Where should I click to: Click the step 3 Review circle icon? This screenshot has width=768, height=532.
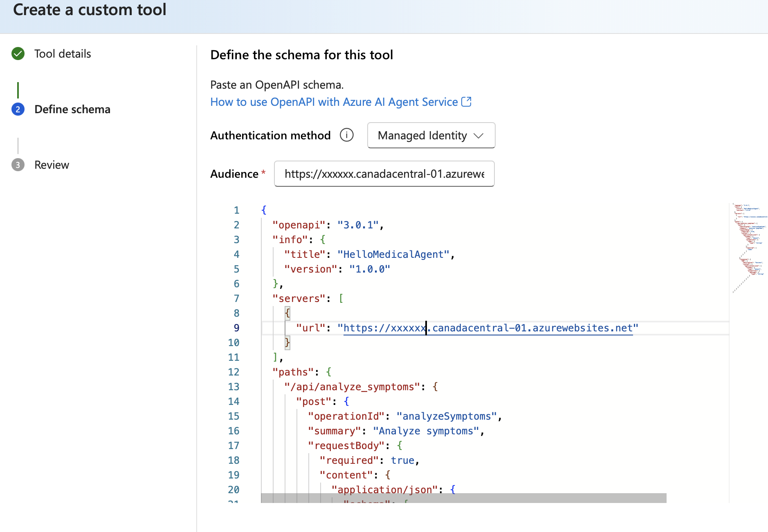18,165
